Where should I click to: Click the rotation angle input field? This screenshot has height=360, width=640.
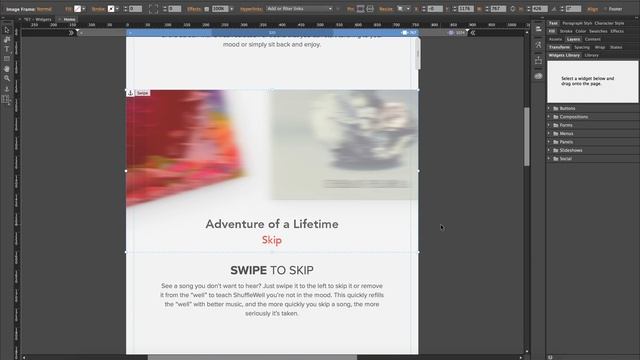coord(573,9)
